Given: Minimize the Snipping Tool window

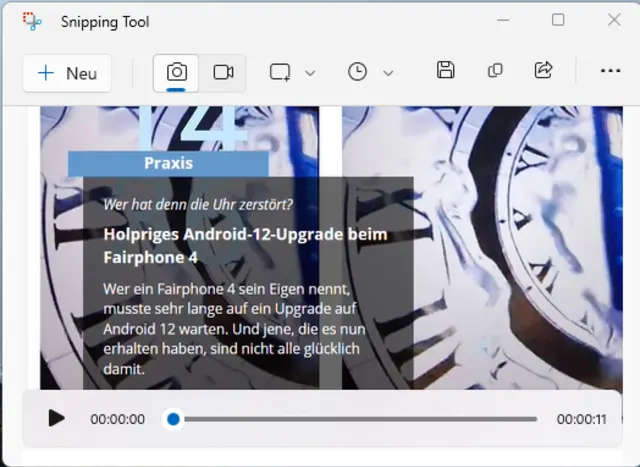Looking at the screenshot, I should (503, 20).
